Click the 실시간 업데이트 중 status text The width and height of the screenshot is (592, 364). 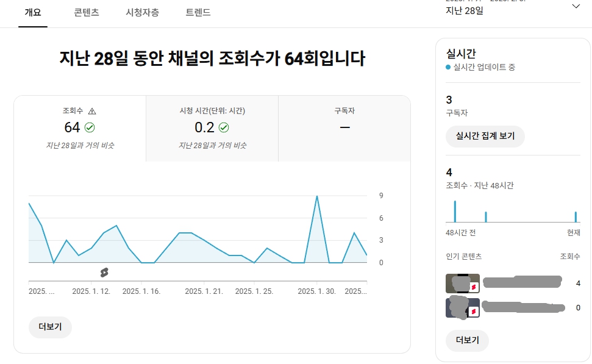point(484,68)
